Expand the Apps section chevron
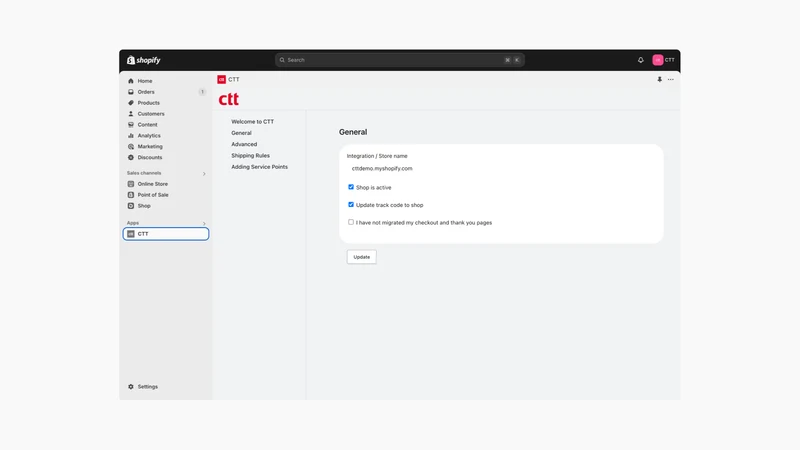 pos(204,223)
